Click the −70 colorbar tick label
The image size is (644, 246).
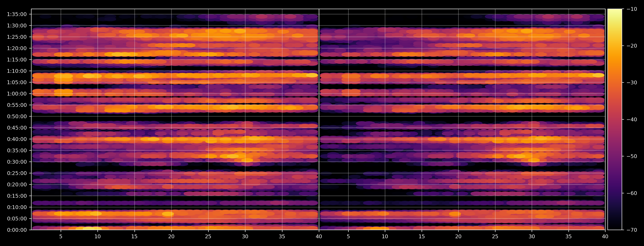pyautogui.click(x=632, y=230)
